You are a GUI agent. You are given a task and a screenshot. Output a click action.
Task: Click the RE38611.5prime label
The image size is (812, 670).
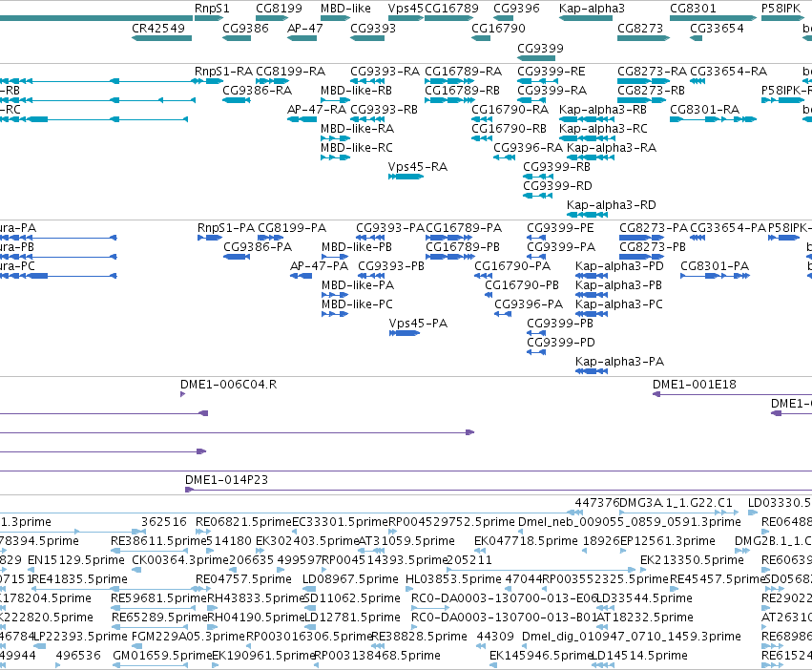[x=158, y=540]
